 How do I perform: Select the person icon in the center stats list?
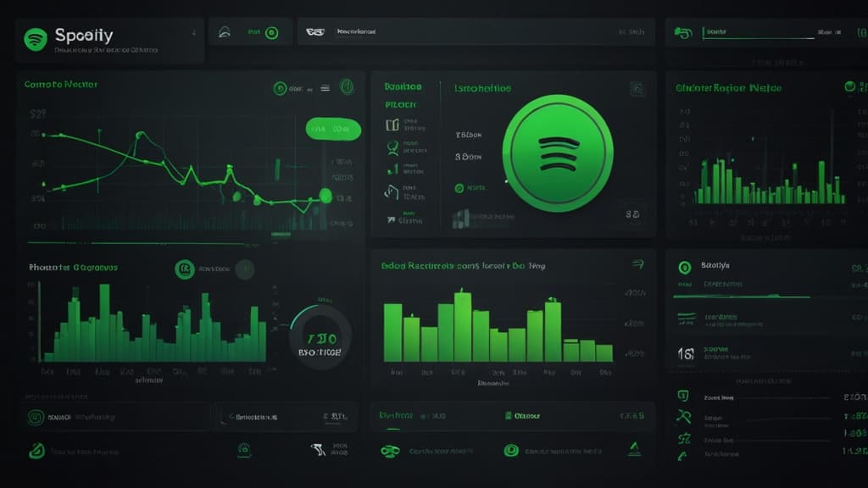tap(392, 149)
